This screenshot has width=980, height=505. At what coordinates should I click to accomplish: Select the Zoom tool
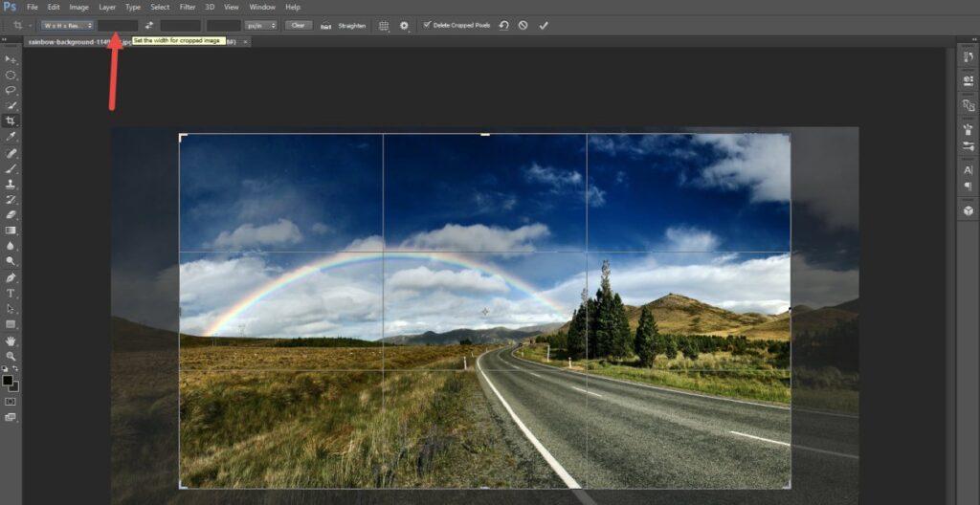pyautogui.click(x=11, y=355)
